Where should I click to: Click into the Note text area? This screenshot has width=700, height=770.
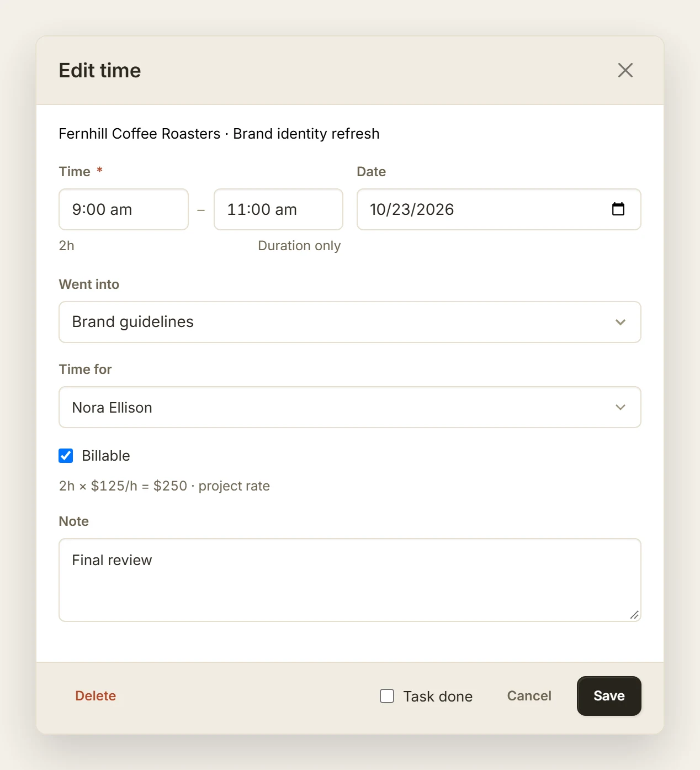point(350,580)
